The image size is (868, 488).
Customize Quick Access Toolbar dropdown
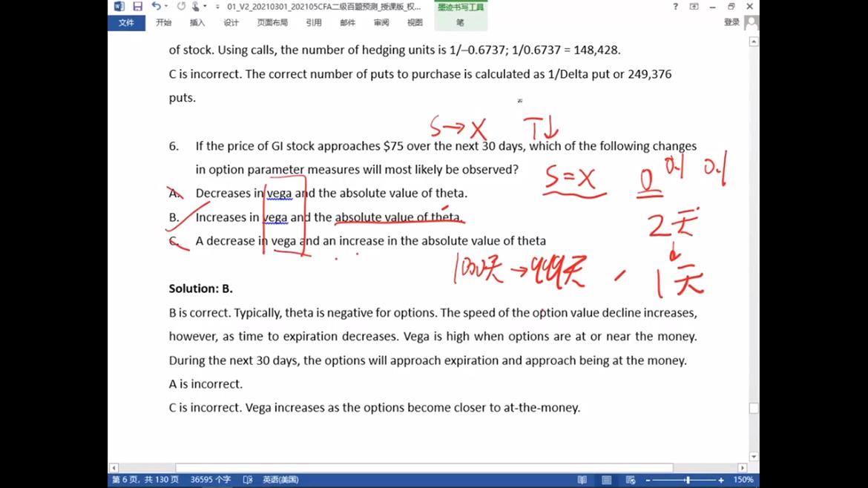217,7
